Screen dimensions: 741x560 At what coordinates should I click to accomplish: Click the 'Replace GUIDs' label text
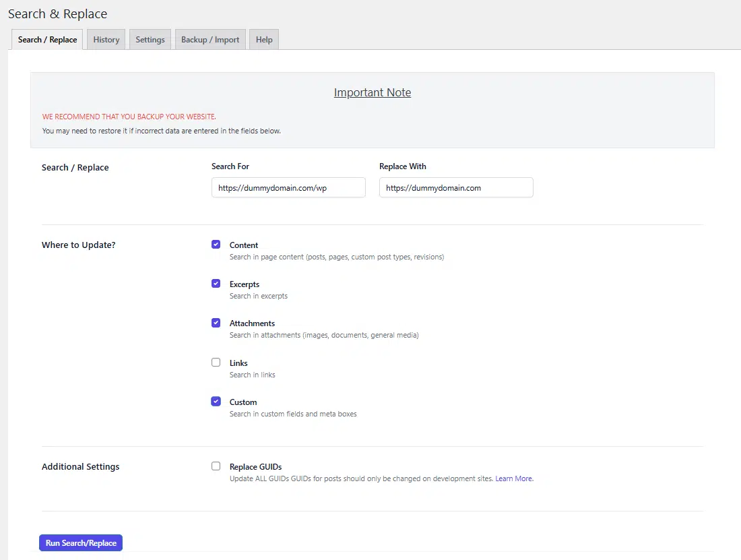click(255, 467)
